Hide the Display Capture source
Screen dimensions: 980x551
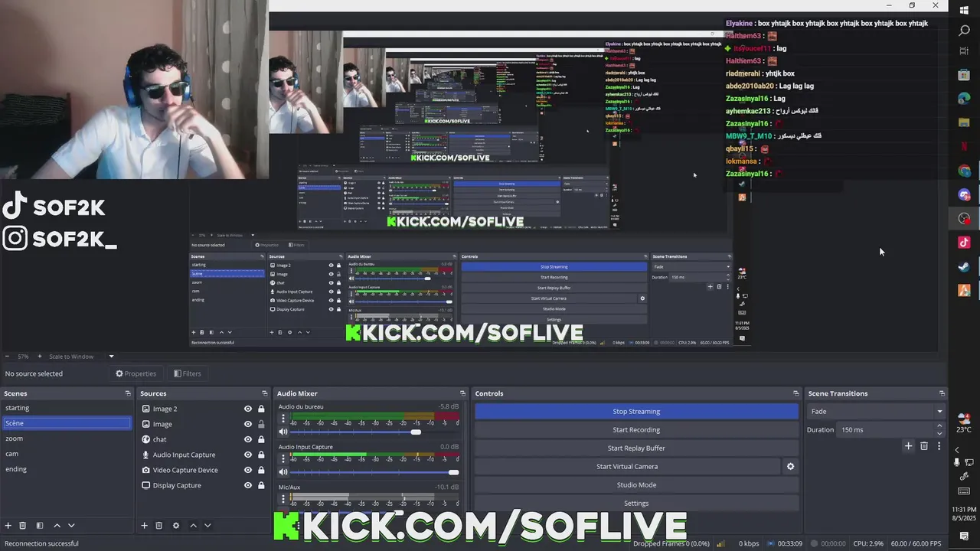click(248, 485)
